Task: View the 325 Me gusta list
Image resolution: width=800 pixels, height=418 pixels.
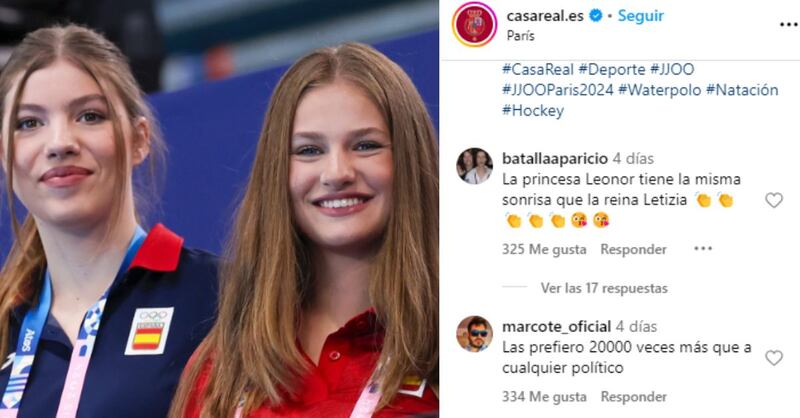Action: (x=544, y=249)
